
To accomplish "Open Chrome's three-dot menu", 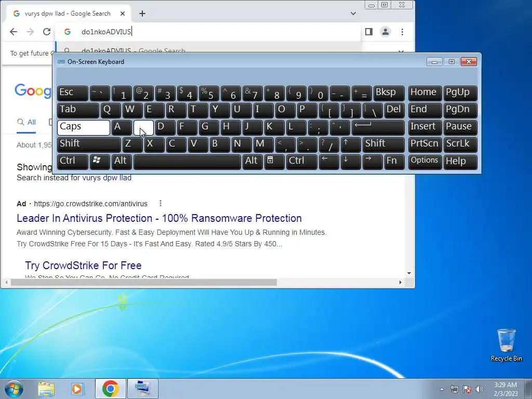I will pyautogui.click(x=403, y=32).
